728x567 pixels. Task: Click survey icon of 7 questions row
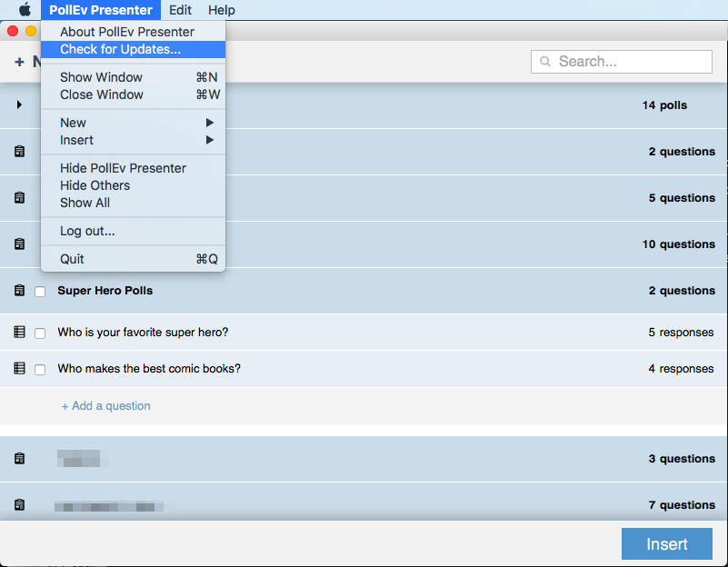(x=19, y=505)
